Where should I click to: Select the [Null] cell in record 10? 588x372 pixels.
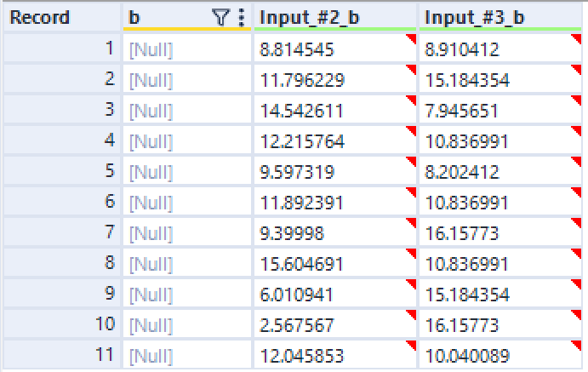pyautogui.click(x=187, y=324)
